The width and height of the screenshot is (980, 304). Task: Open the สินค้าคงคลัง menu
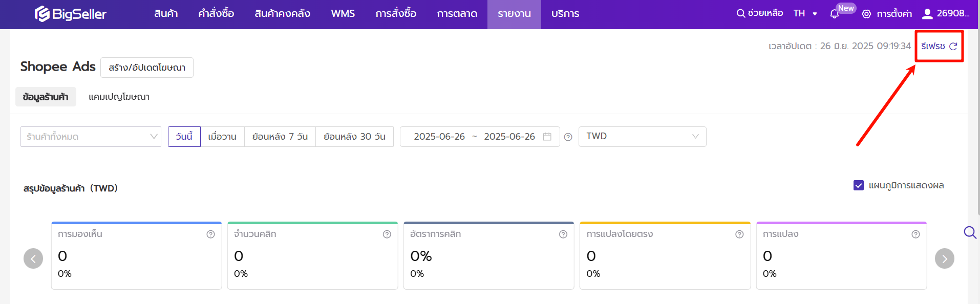click(282, 14)
